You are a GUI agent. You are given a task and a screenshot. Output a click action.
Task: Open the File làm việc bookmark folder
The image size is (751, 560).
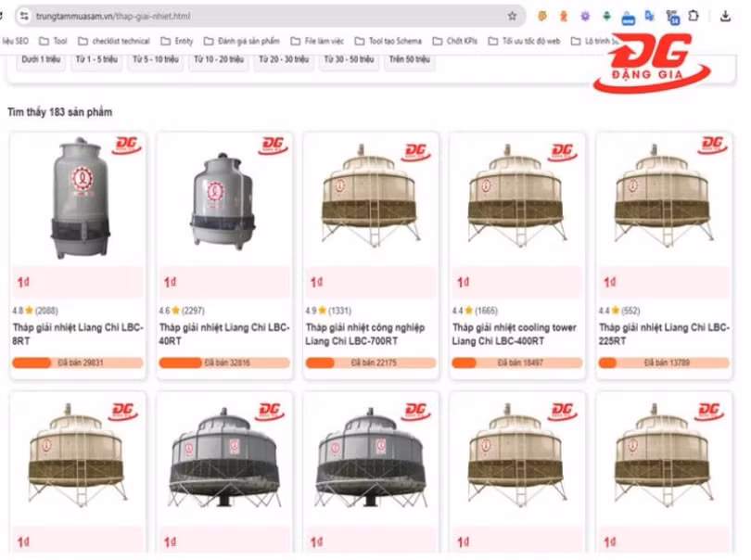(x=317, y=41)
